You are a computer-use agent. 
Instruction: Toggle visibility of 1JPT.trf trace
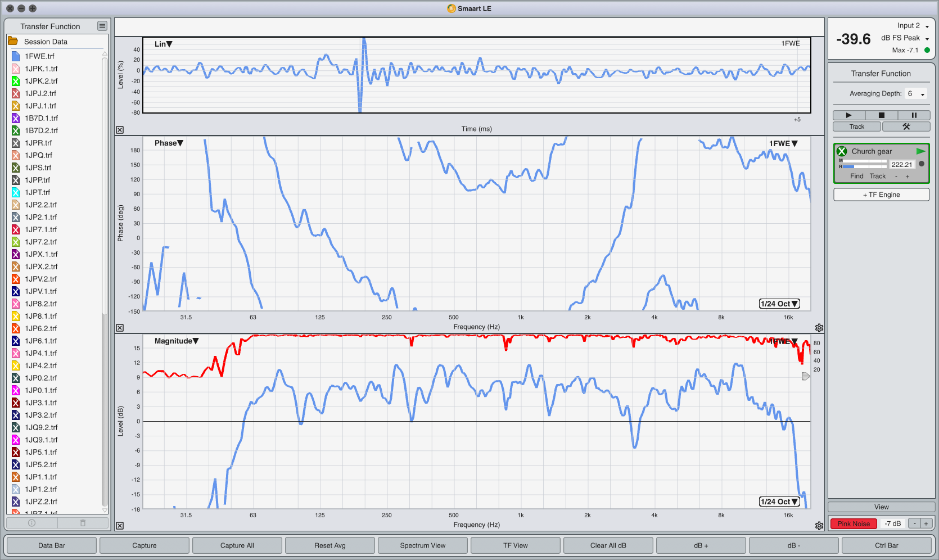16,192
